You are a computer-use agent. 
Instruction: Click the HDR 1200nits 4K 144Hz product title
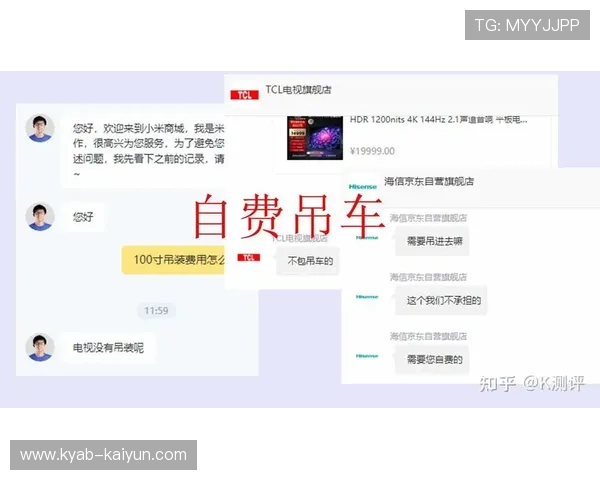tap(439, 120)
